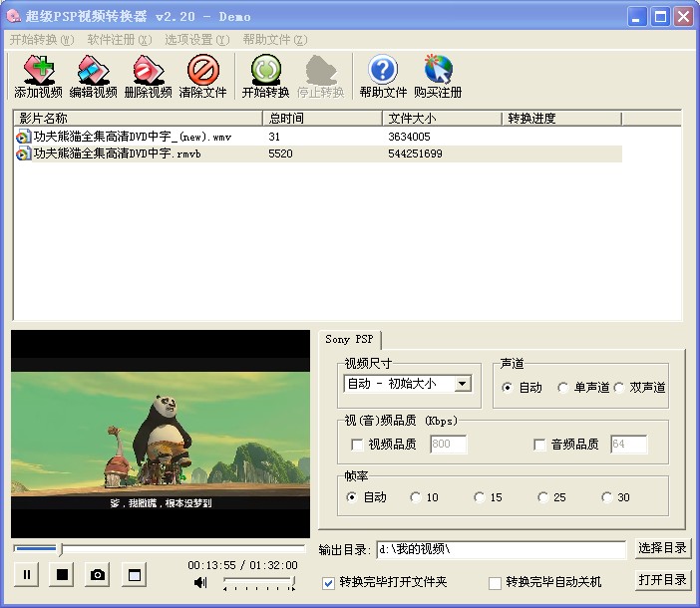Set frame rate to 10

click(416, 497)
